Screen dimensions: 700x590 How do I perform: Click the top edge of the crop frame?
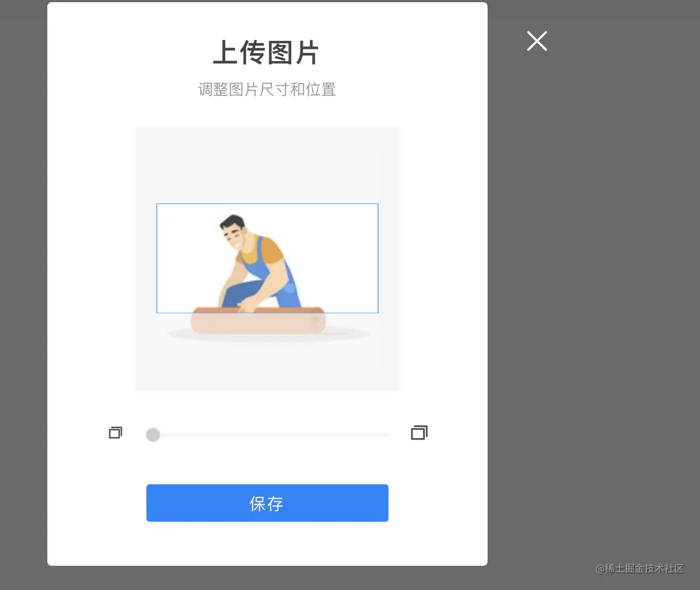267,204
